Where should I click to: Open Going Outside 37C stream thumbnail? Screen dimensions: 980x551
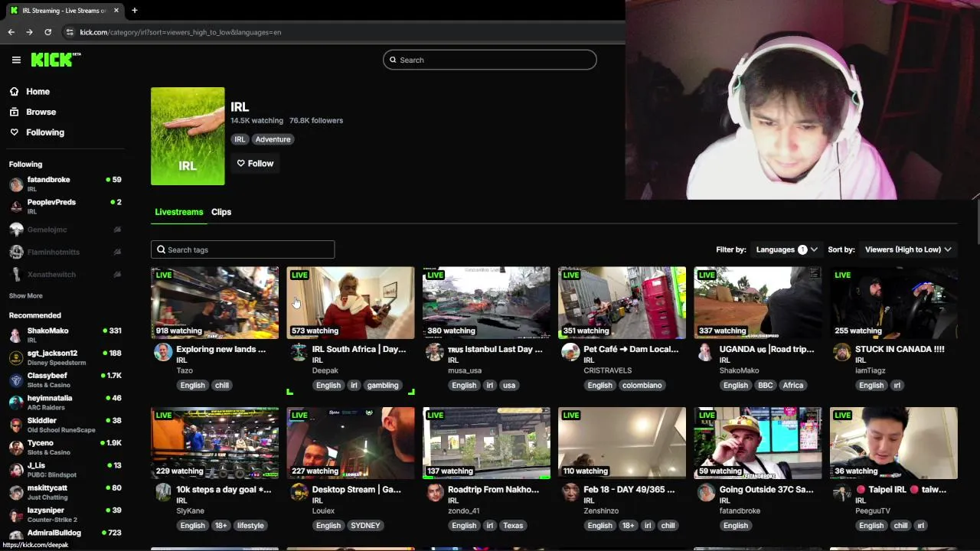tap(757, 442)
